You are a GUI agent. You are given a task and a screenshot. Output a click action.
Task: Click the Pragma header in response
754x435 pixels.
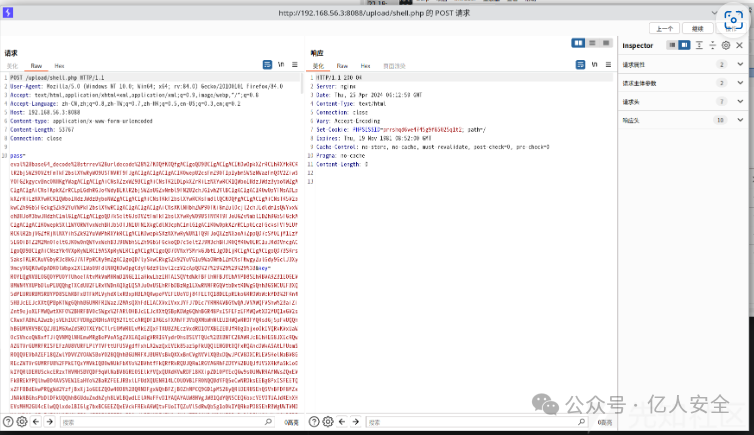point(340,155)
